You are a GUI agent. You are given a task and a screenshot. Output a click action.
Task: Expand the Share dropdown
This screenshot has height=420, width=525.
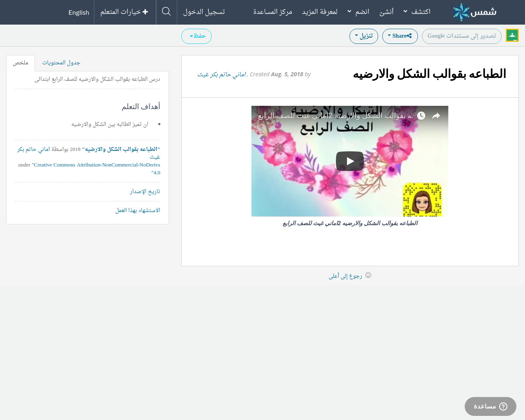[399, 36]
